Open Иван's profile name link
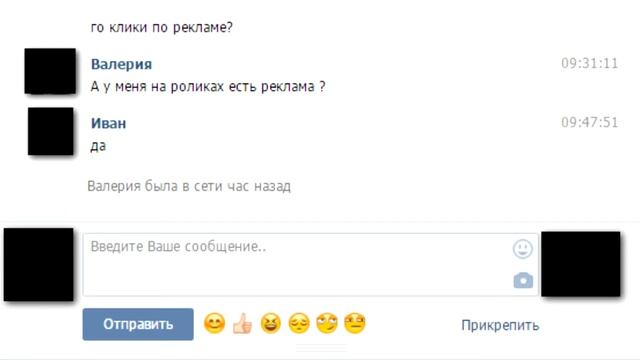 108,123
